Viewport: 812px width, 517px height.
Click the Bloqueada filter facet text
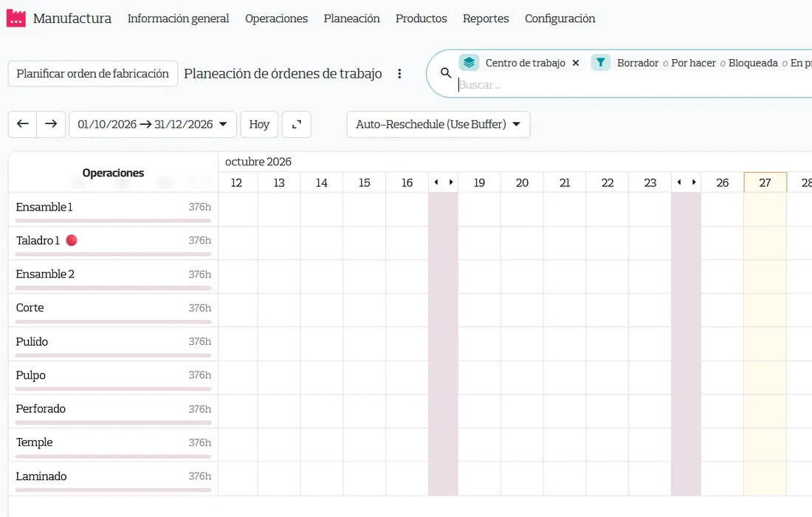[753, 63]
